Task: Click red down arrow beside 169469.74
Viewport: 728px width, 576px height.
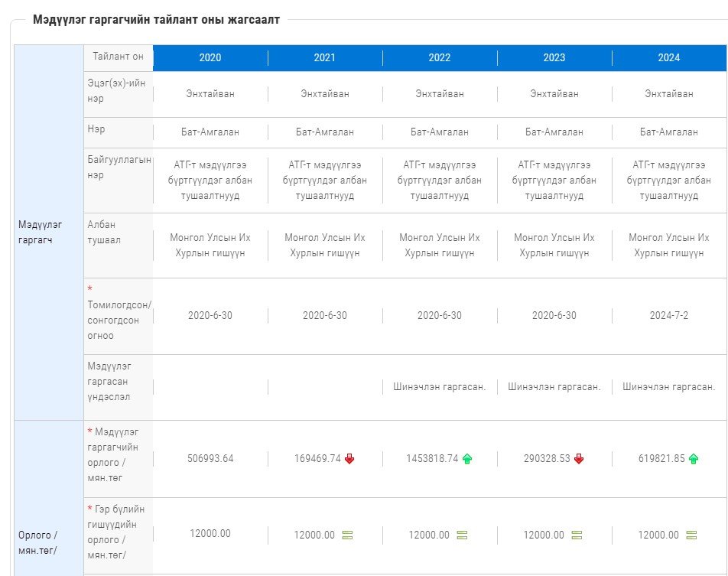Action: point(349,459)
